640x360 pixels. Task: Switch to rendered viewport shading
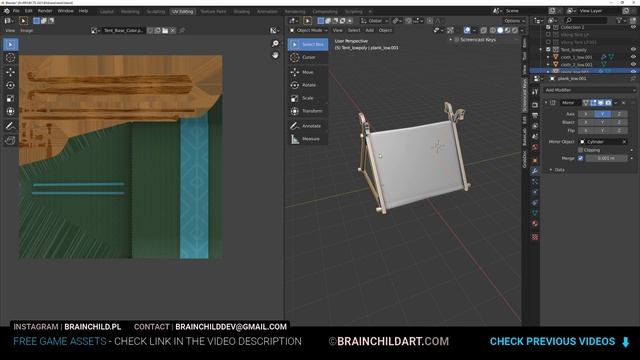pyautogui.click(x=515, y=30)
